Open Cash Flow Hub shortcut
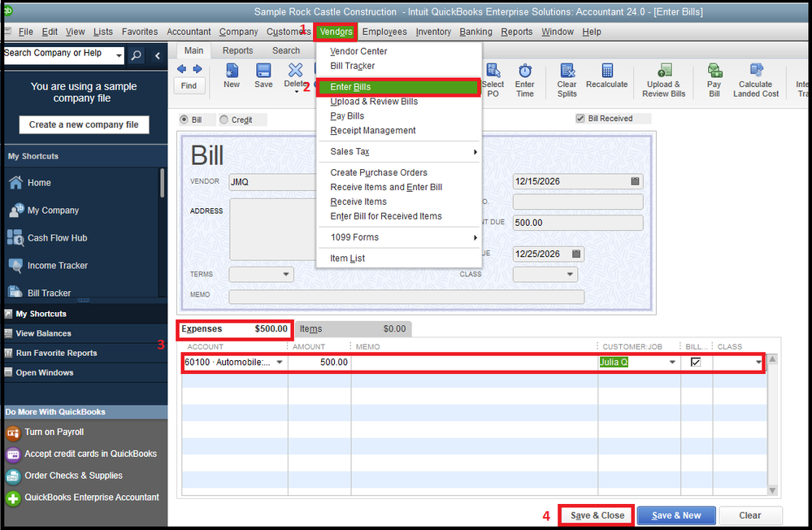 (x=57, y=238)
